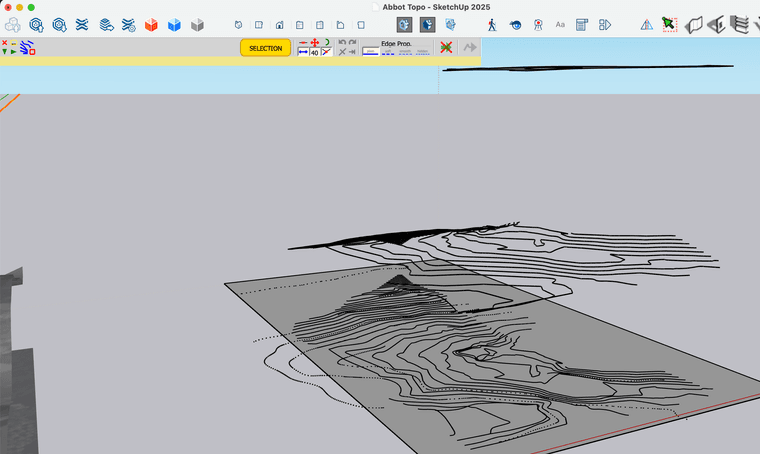This screenshot has width=760, height=454.
Task: Click the angle value field showing 40
Action: pos(314,53)
